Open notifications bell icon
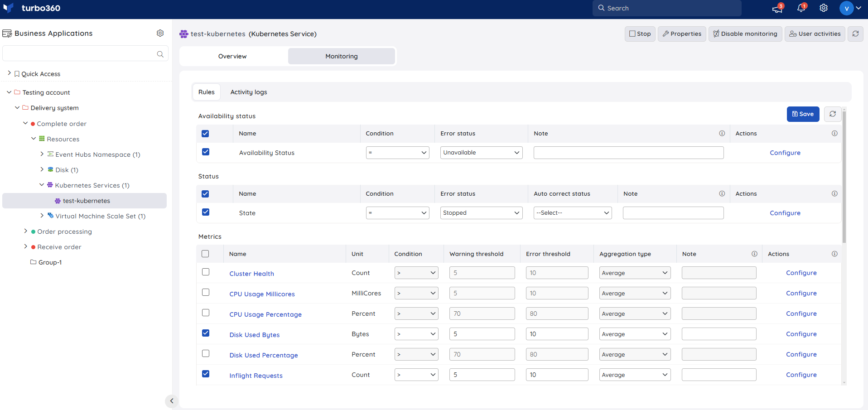 tap(801, 8)
